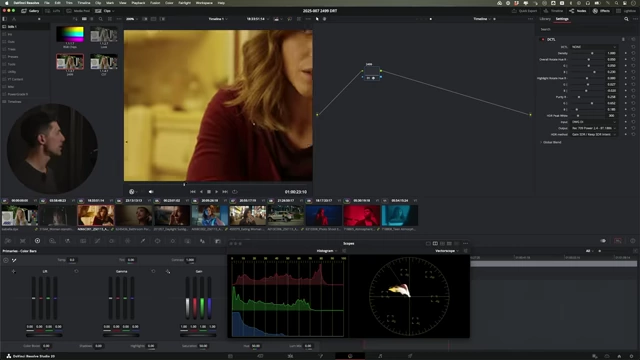Mute the viewer audio speaker
This screenshot has height=360, width=640.
pos(151,192)
